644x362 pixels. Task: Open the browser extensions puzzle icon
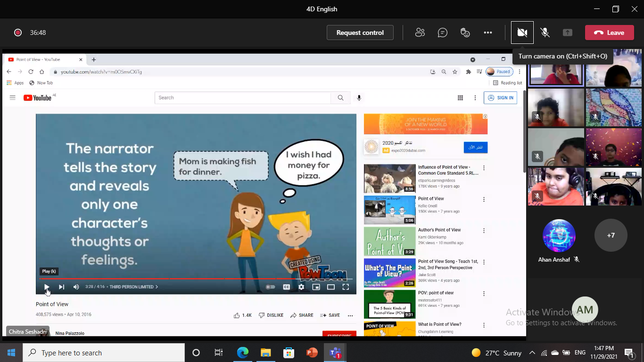click(468, 72)
